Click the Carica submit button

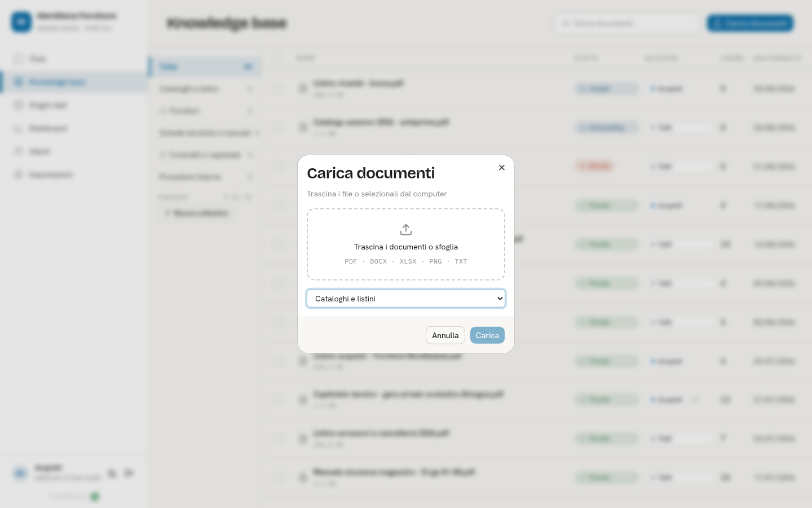(x=487, y=335)
